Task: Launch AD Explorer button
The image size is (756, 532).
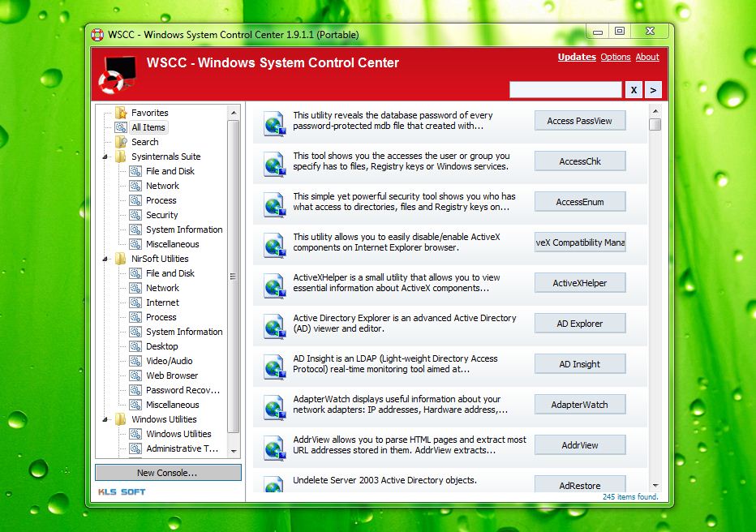Action: point(580,324)
